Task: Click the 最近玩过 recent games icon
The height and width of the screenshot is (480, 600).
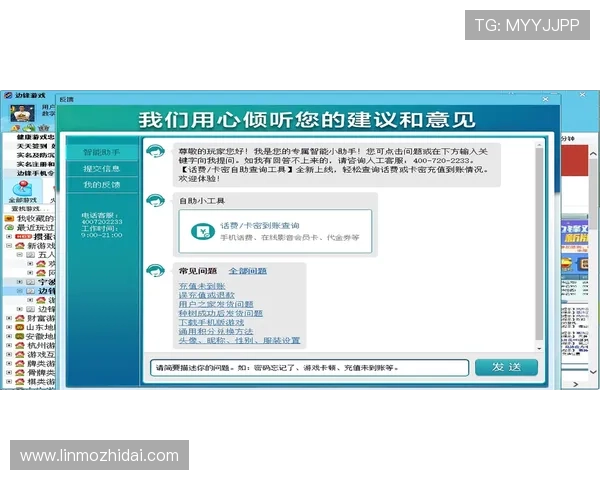Action: [9, 227]
